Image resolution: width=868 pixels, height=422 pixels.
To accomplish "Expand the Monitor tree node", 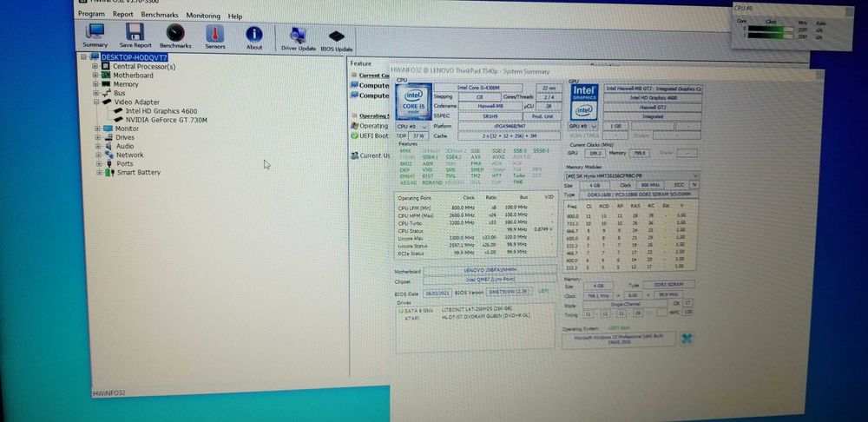I will [97, 129].
